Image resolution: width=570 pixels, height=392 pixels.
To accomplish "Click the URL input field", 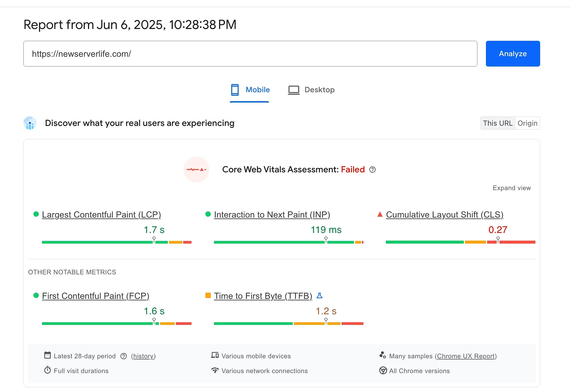I will (x=250, y=54).
